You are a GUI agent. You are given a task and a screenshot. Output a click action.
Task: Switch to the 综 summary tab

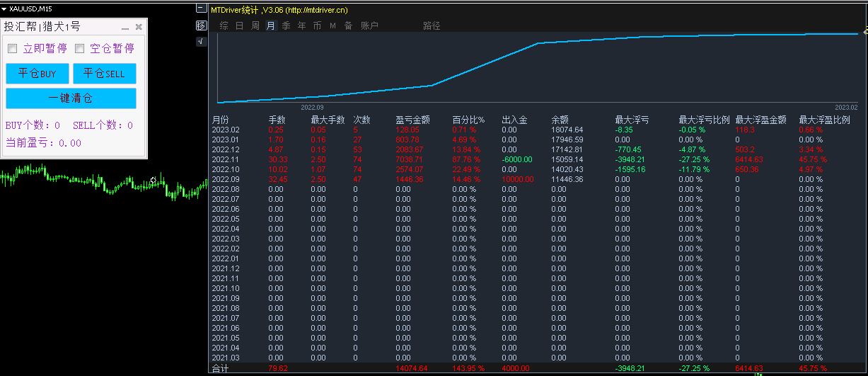coord(224,25)
